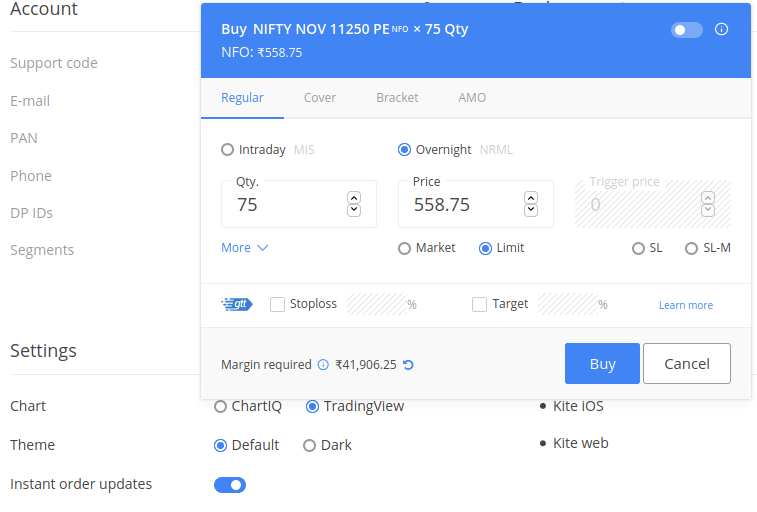The width and height of the screenshot is (757, 512).
Task: Toggle the Buy/Sell switch in header
Action: click(687, 30)
